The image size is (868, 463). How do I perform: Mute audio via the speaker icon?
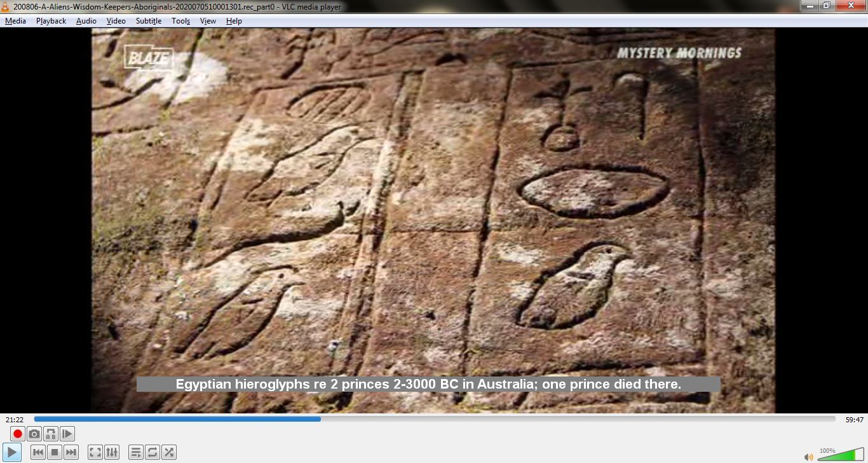(x=809, y=457)
